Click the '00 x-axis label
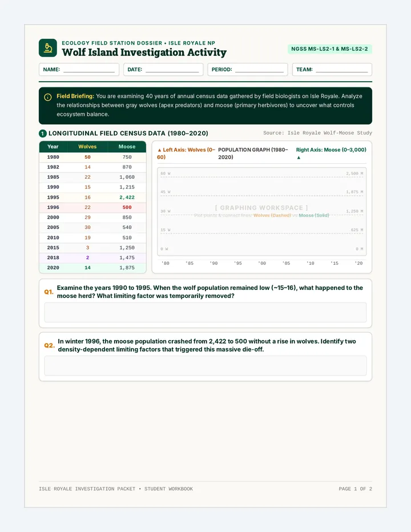 (262, 263)
